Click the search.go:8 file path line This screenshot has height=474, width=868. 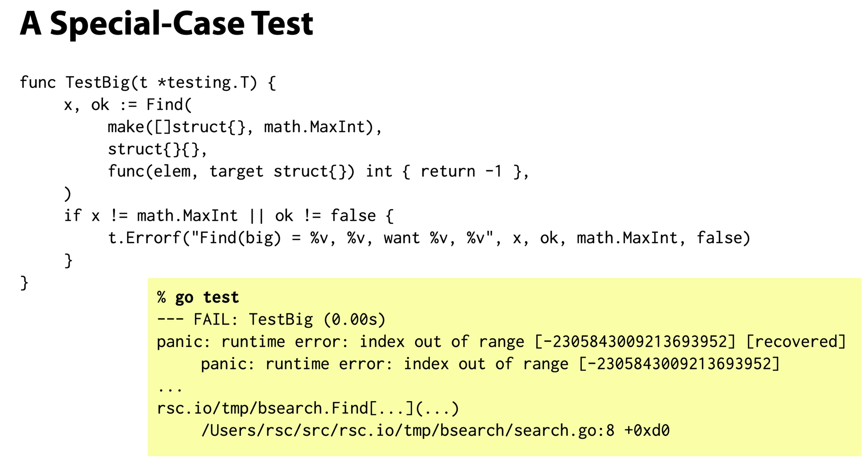(x=435, y=430)
